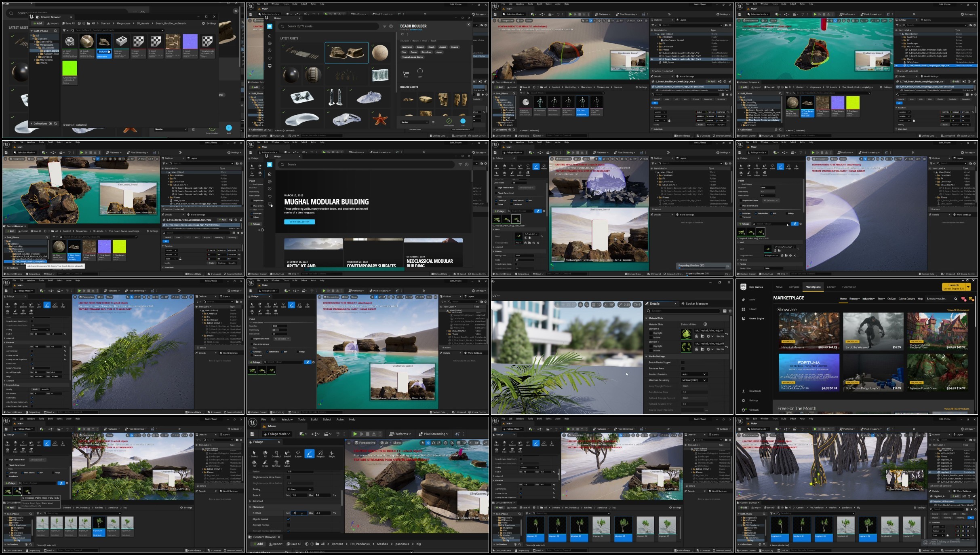Screen dimensions: 980x555
Task: Open the Epic Marketplace shopping cart
Action: [971, 299]
